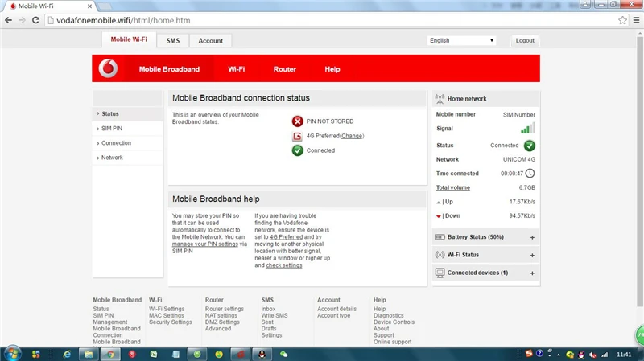Click the UNICOM 4G network value
This screenshot has height=361, width=644.
coord(519,159)
